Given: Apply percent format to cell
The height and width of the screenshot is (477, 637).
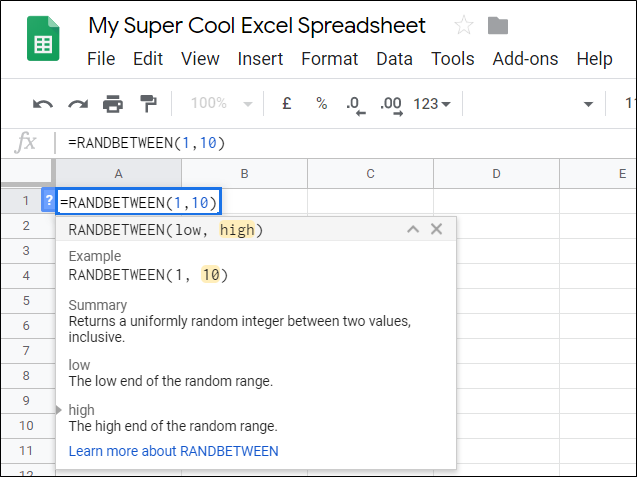Looking at the screenshot, I should point(321,103).
